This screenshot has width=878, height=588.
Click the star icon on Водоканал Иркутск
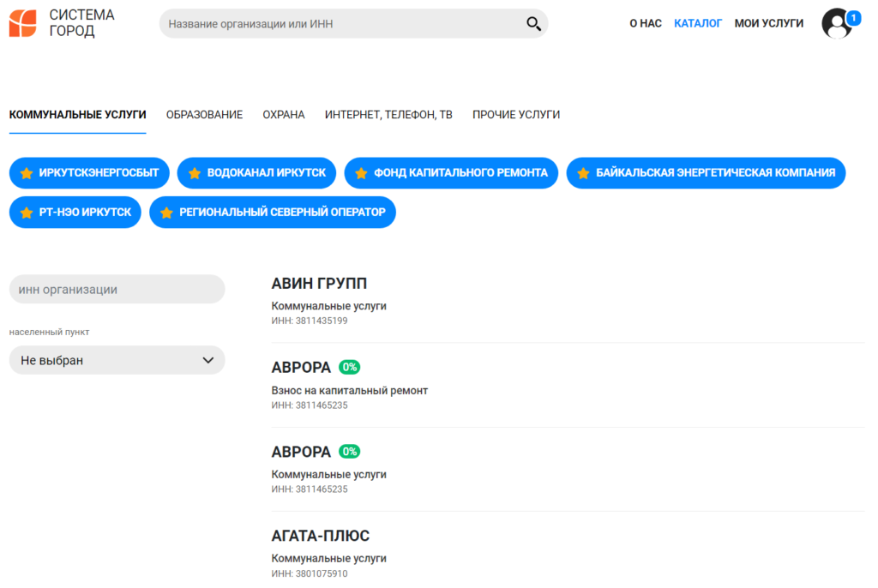tap(195, 173)
